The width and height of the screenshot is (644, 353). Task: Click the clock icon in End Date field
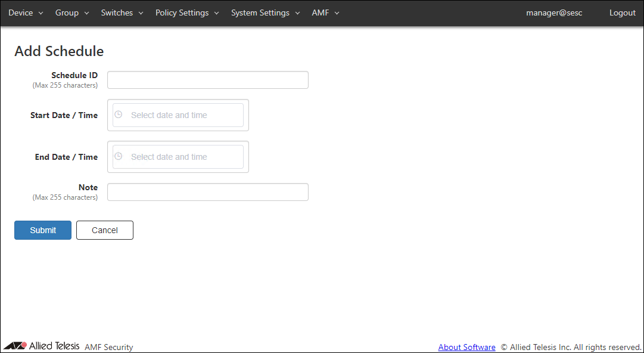118,156
